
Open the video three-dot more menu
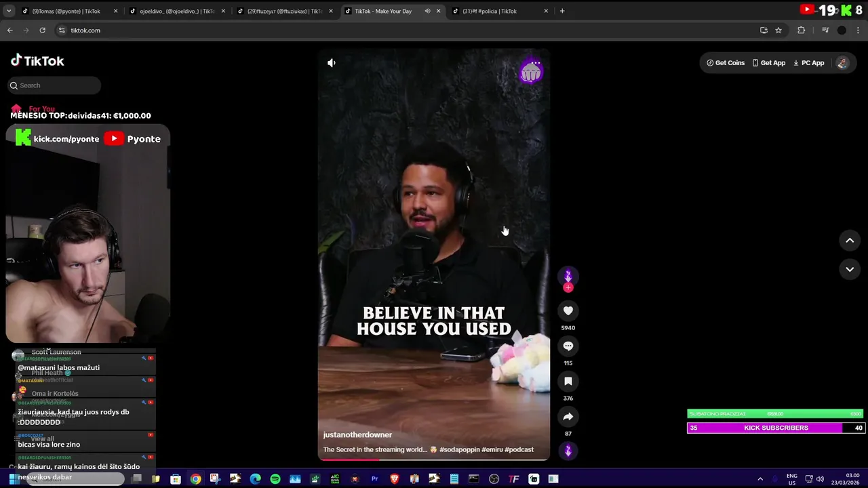tap(536, 63)
